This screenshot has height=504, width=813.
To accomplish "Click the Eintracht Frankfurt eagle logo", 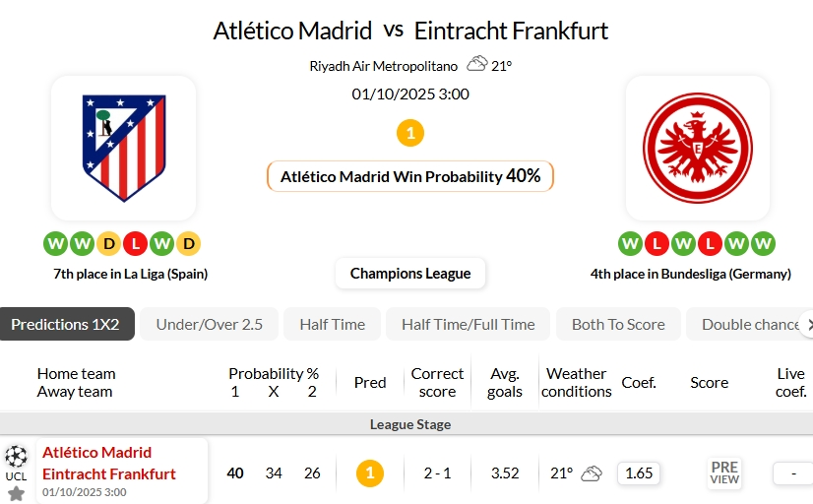I will click(697, 148).
